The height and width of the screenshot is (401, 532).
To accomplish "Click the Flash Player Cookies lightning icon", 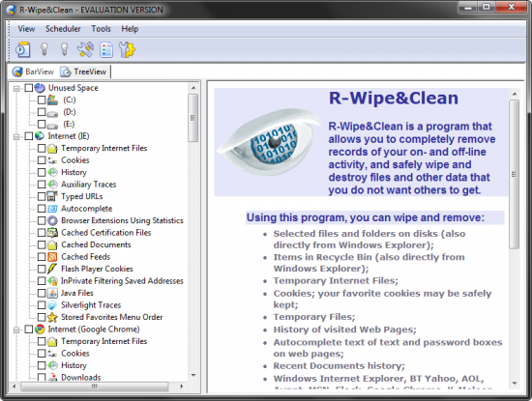I will 52,269.
